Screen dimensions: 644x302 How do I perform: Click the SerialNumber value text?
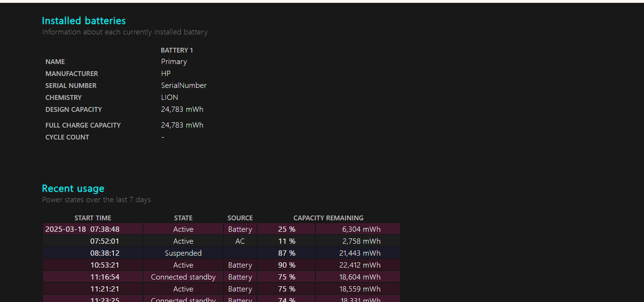point(184,86)
